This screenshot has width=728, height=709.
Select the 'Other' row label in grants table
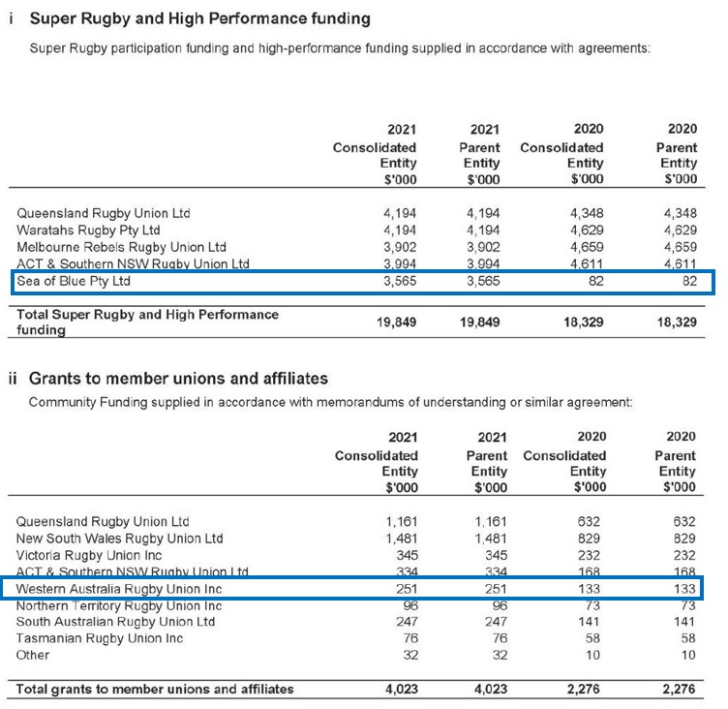33,655
